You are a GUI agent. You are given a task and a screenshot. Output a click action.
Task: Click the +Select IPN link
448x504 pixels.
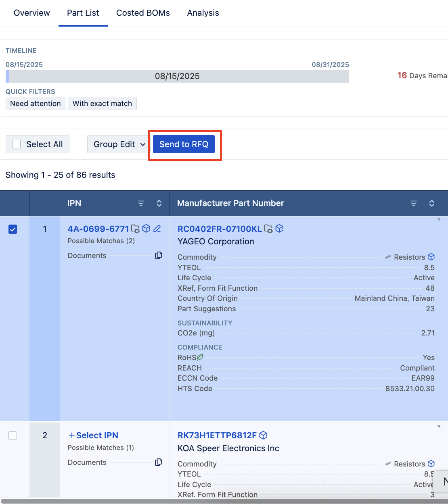point(93,435)
